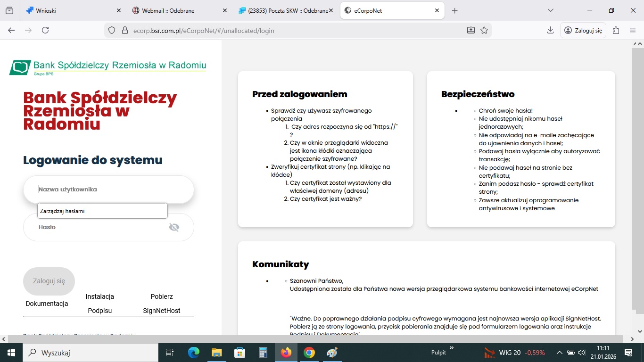Open File Explorer from taskbar
Viewport: 644px width, 362px height.
tap(216, 353)
